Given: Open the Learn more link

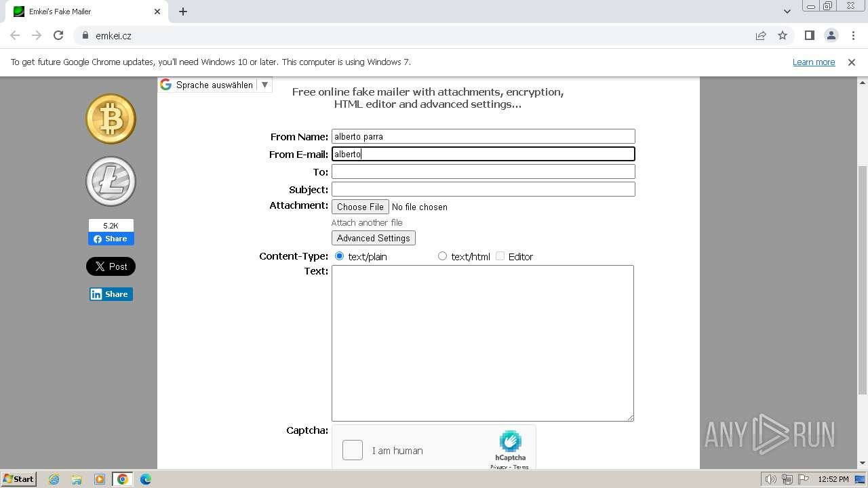Looking at the screenshot, I should point(814,62).
